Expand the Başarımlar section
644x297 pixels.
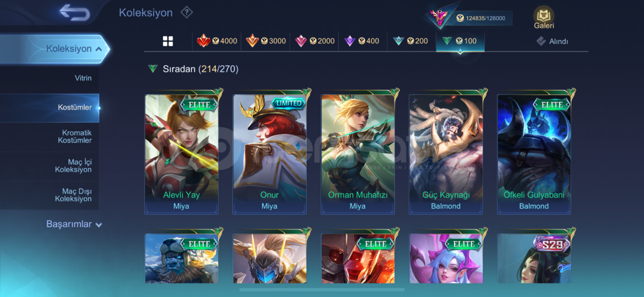(x=73, y=224)
